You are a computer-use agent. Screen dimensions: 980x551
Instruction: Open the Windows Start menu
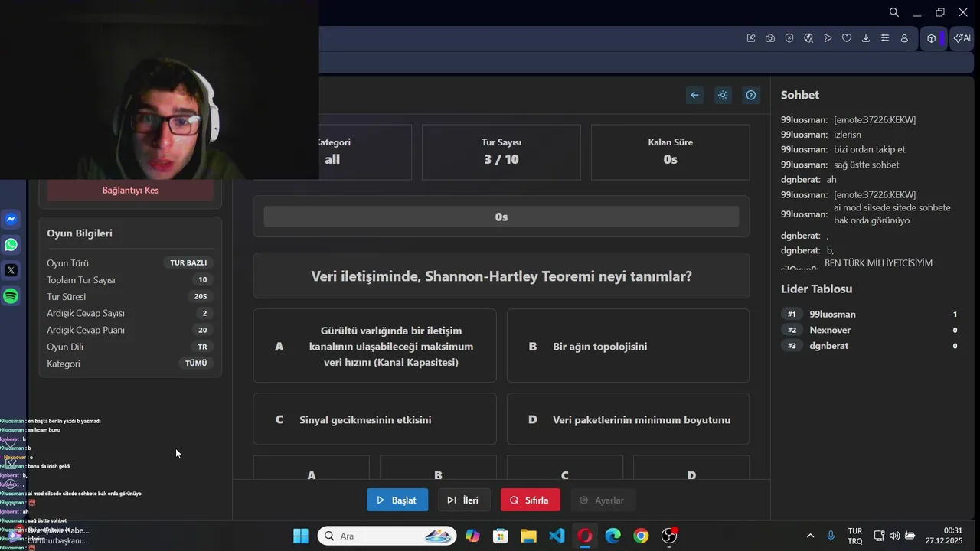point(300,536)
